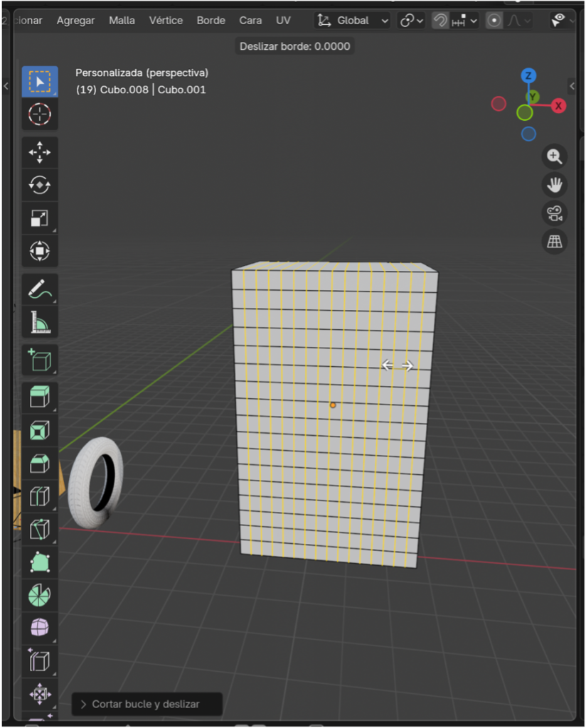The width and height of the screenshot is (586, 728).
Task: Select the Extrude Region tool
Action: [x=40, y=397]
